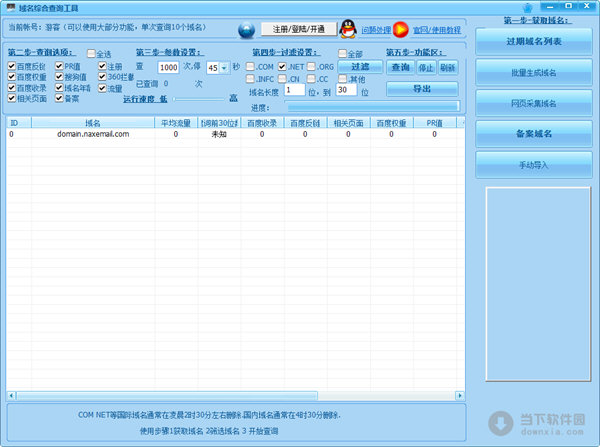Click the skin icon beside the minimize button
The image size is (600, 447).
pos(528,7)
